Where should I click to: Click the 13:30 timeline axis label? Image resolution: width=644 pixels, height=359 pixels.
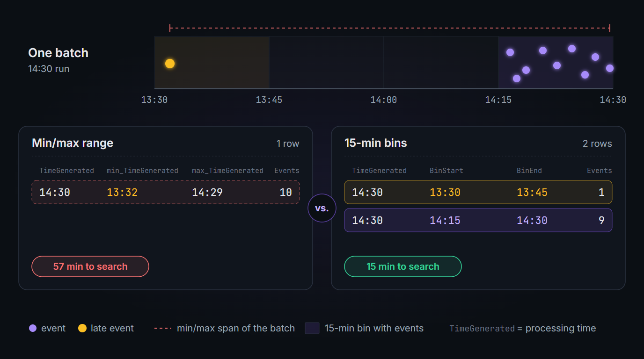click(x=154, y=100)
